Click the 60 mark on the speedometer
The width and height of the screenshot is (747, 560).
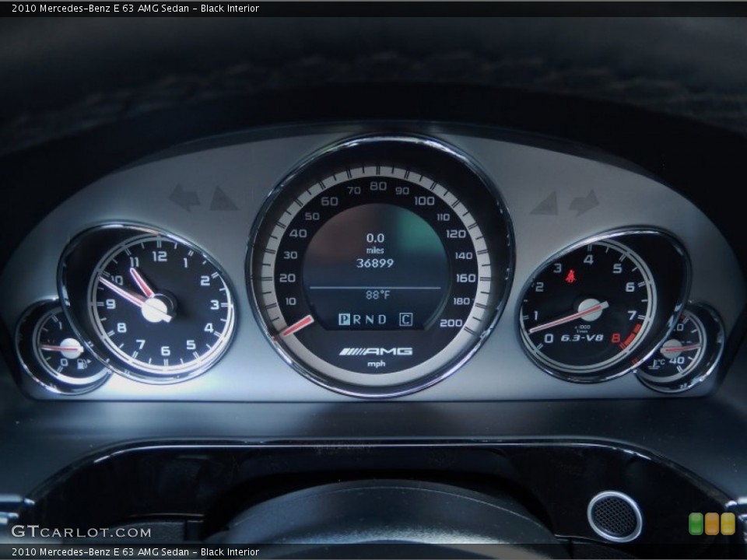[329, 201]
